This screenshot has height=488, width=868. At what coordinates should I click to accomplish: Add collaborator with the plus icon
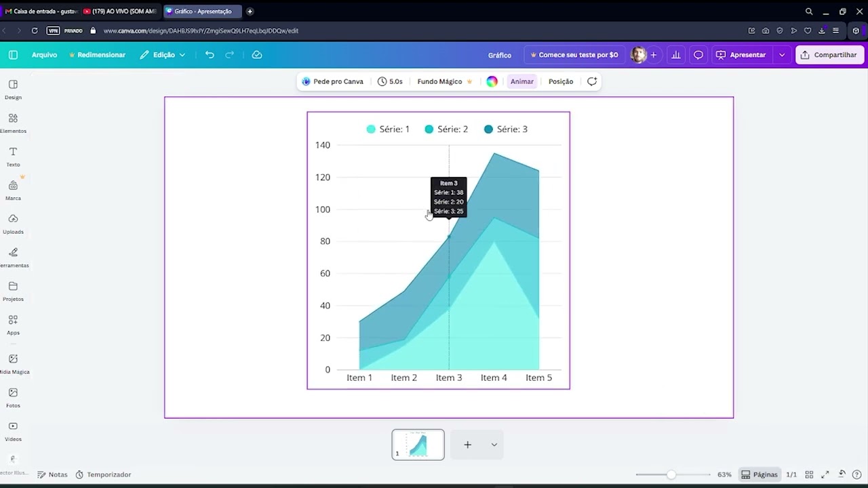pos(654,55)
